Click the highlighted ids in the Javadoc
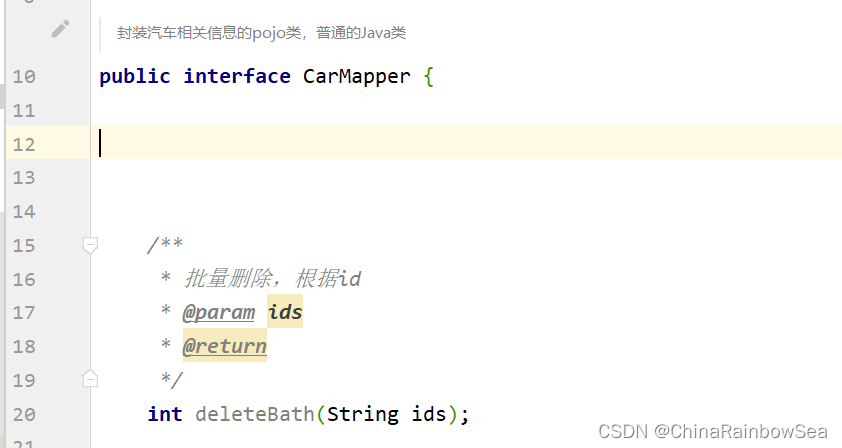Screen dimensions: 842x448 [x=285, y=313]
